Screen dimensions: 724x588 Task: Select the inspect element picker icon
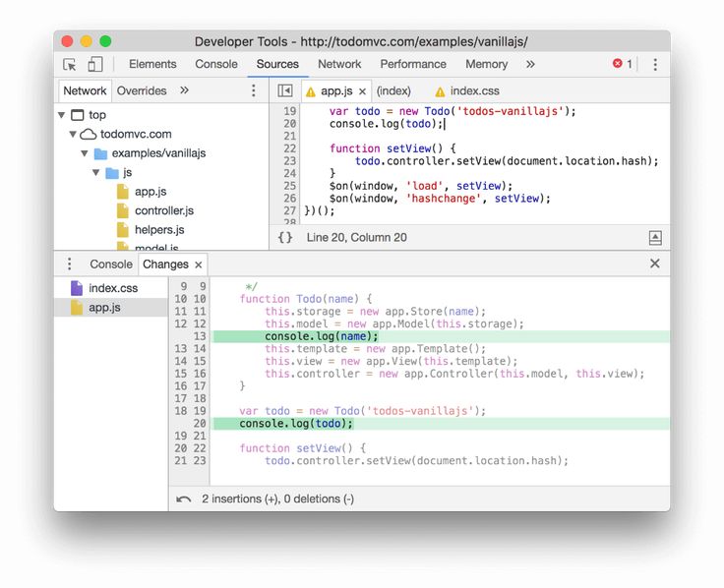click(x=70, y=65)
